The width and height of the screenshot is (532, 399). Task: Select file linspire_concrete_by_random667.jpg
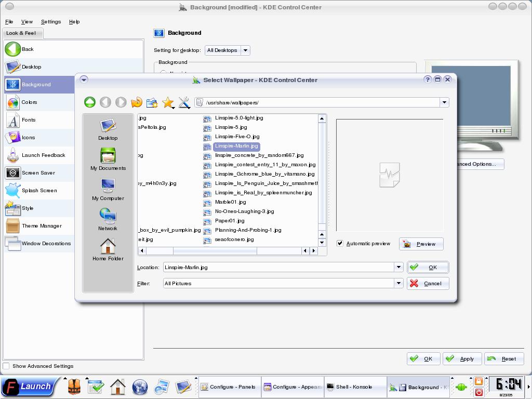pyautogui.click(x=259, y=155)
